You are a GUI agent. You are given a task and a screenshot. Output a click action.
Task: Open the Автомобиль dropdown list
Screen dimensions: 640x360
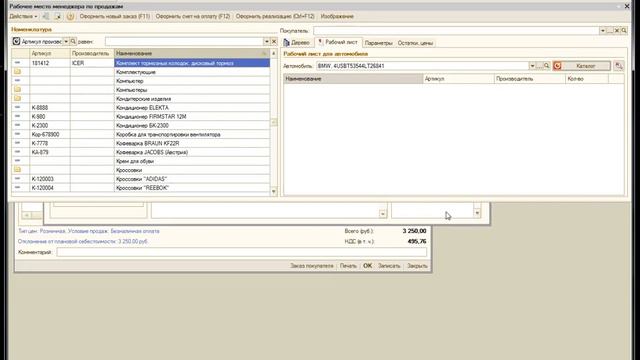pos(532,66)
